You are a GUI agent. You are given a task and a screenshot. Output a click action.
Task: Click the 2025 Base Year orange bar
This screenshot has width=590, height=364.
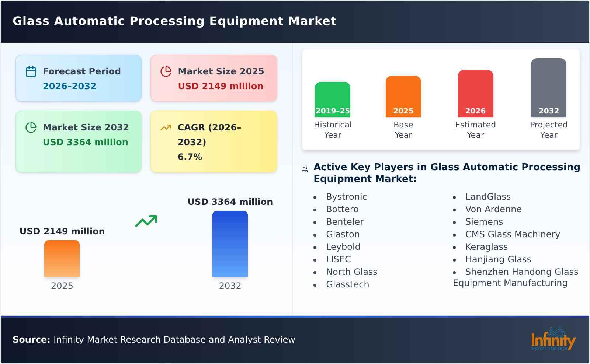click(403, 96)
